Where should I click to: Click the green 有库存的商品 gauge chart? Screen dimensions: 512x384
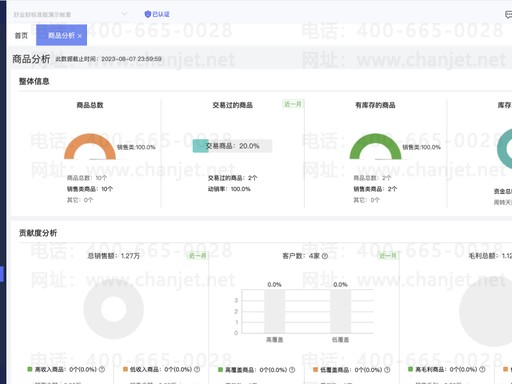(375, 146)
